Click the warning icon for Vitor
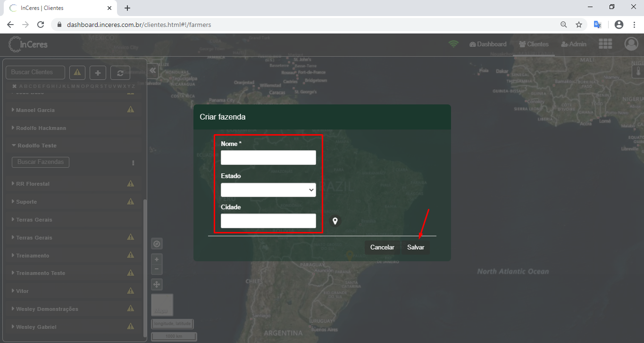644x343 pixels. pos(131,291)
